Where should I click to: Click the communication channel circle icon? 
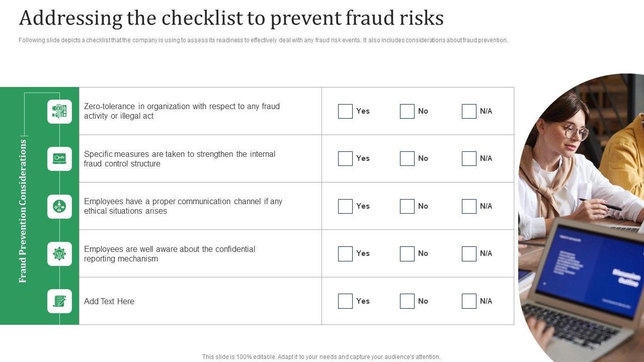(60, 206)
